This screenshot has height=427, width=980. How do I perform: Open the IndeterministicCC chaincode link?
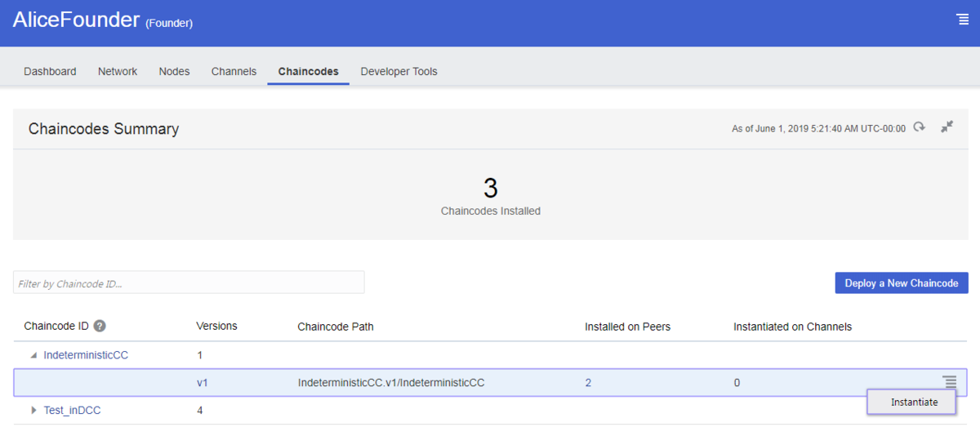click(x=86, y=355)
